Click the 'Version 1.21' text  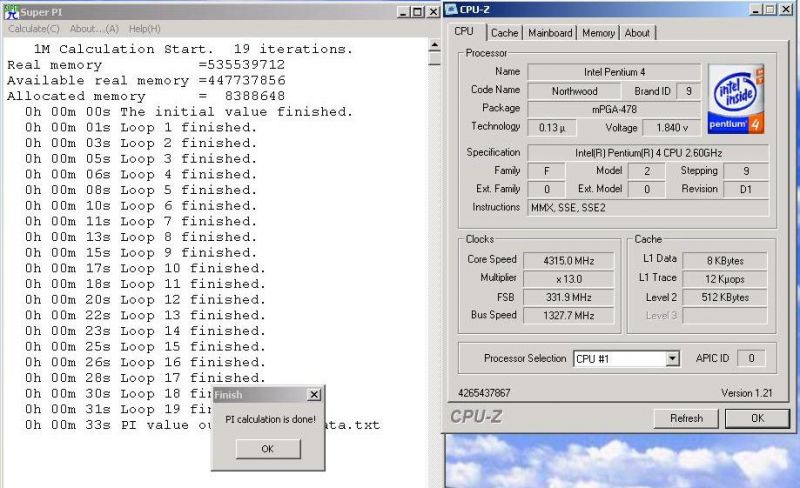coord(746,393)
